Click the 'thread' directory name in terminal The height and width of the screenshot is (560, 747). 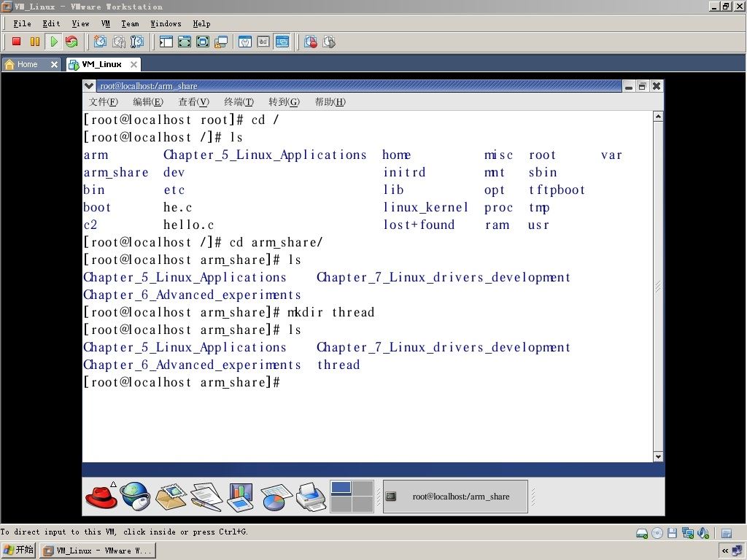[338, 365]
